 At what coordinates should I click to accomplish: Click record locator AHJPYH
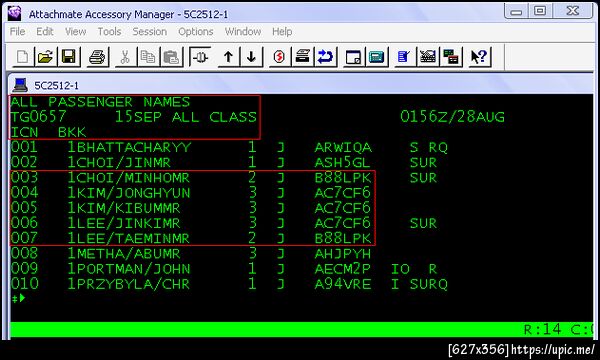342,254
